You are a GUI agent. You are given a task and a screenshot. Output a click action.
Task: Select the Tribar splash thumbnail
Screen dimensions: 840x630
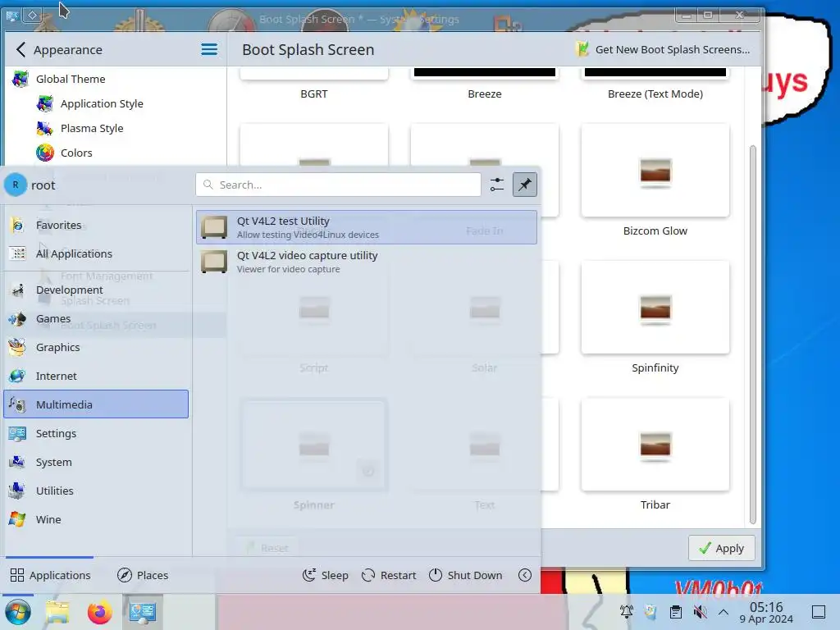[655, 445]
